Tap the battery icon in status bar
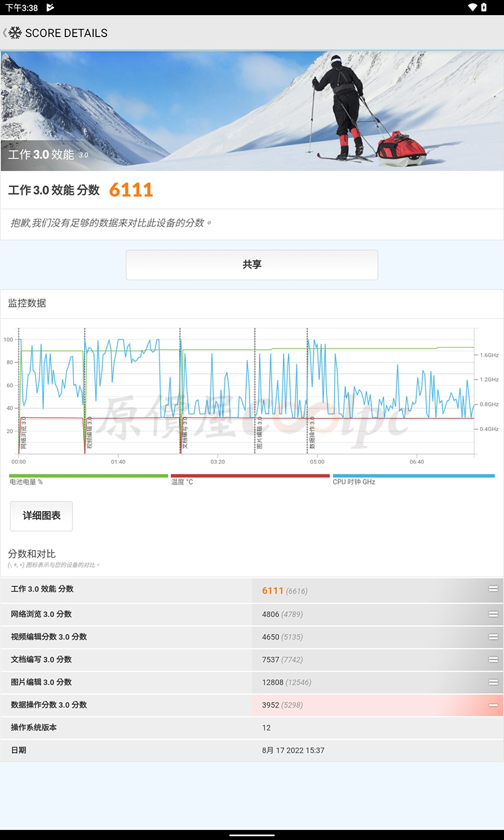Viewport: 504px width, 840px height. 484,8
